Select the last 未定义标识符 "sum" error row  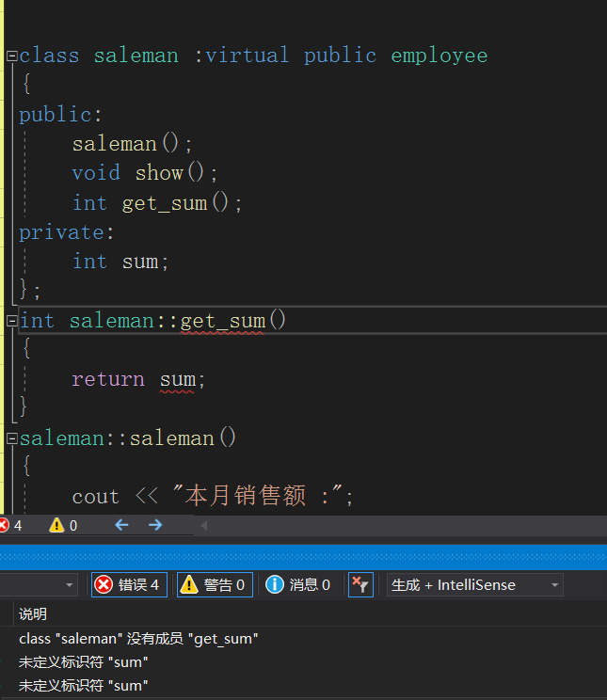point(83,685)
